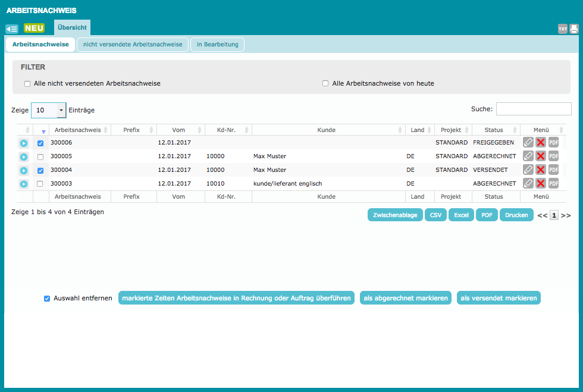Sort by Status column header

494,130
